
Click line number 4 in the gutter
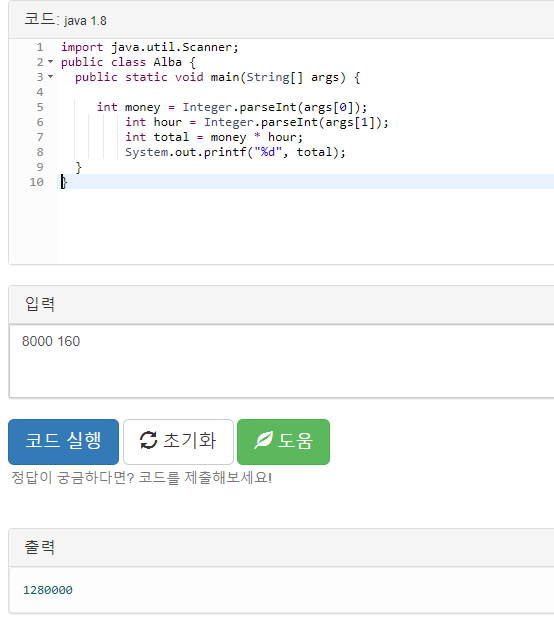coord(40,92)
